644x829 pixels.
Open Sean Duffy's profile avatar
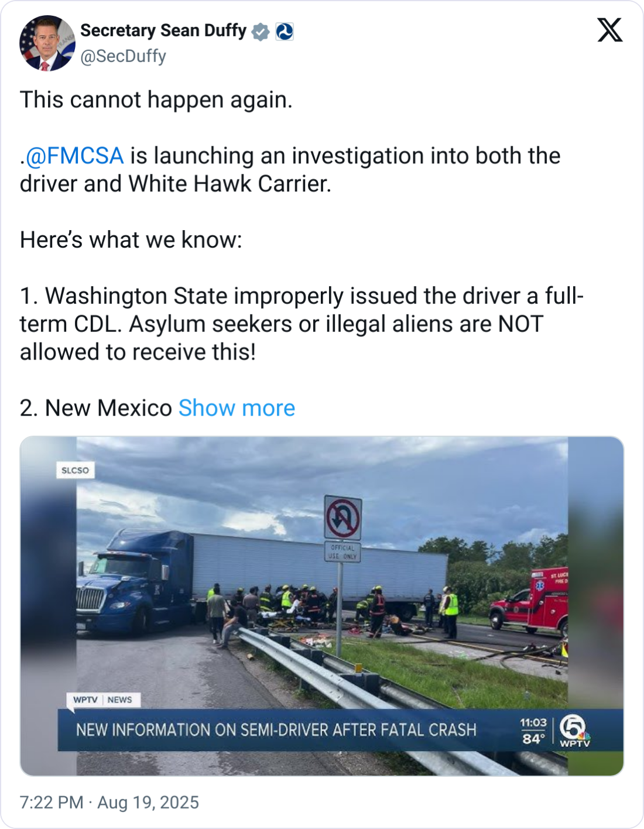[x=47, y=43]
